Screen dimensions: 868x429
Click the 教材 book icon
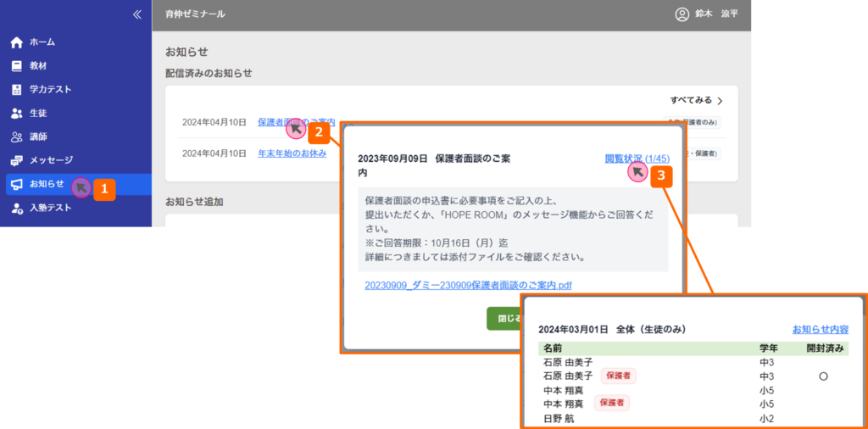click(16, 66)
